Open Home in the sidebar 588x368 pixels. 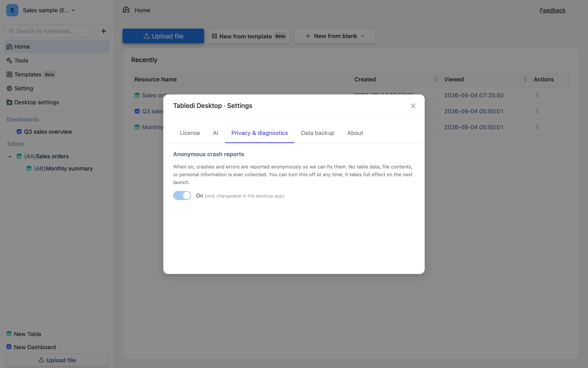coord(57,46)
